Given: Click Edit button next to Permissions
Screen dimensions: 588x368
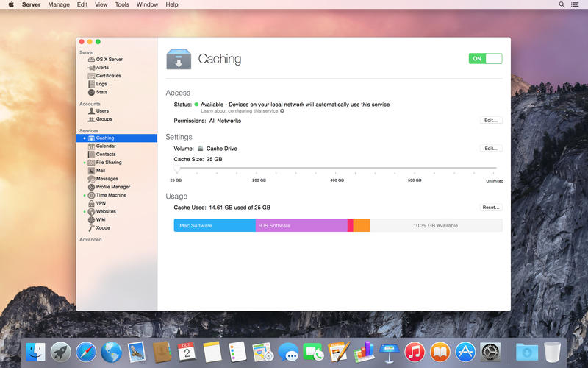Looking at the screenshot, I should pyautogui.click(x=490, y=120).
